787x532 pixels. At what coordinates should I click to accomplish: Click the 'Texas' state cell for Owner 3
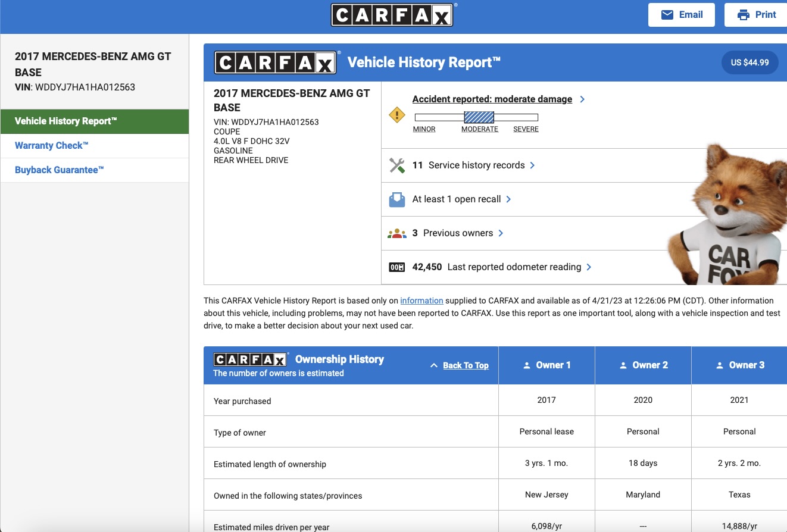(739, 495)
